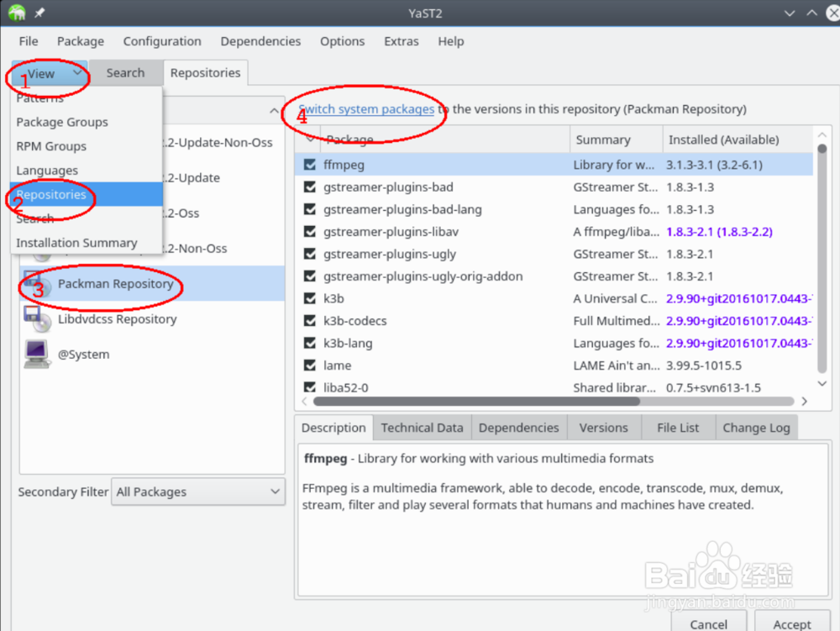Click the package list horizontal scrollbar
This screenshot has height=631, width=840.
click(x=477, y=402)
